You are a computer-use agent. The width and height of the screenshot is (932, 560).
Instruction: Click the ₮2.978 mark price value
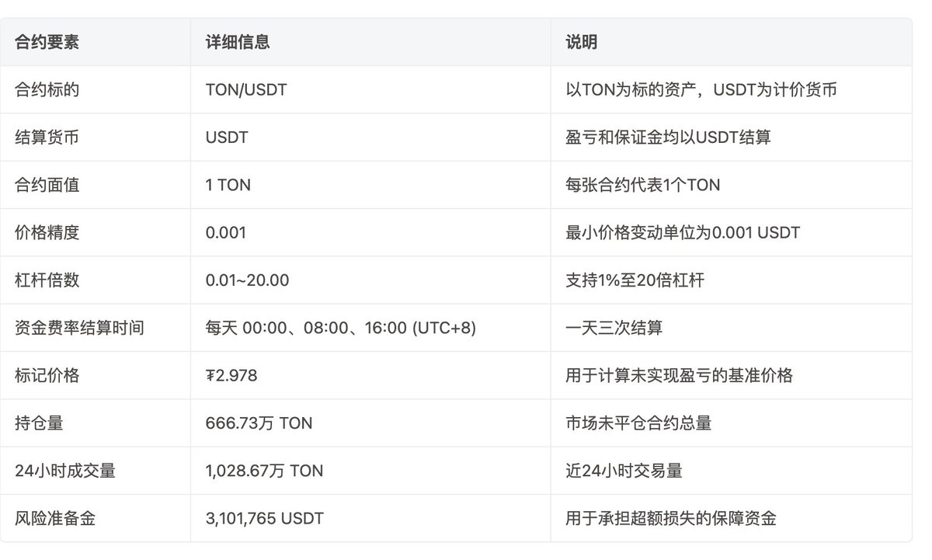(x=231, y=376)
